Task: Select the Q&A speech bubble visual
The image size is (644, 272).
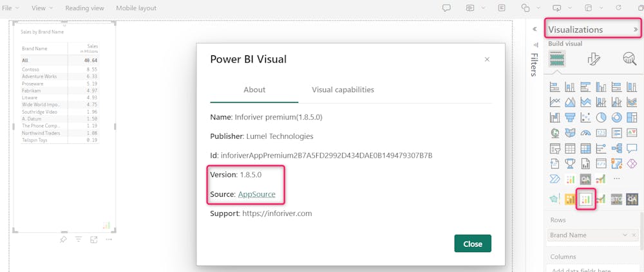Action: pos(632,149)
